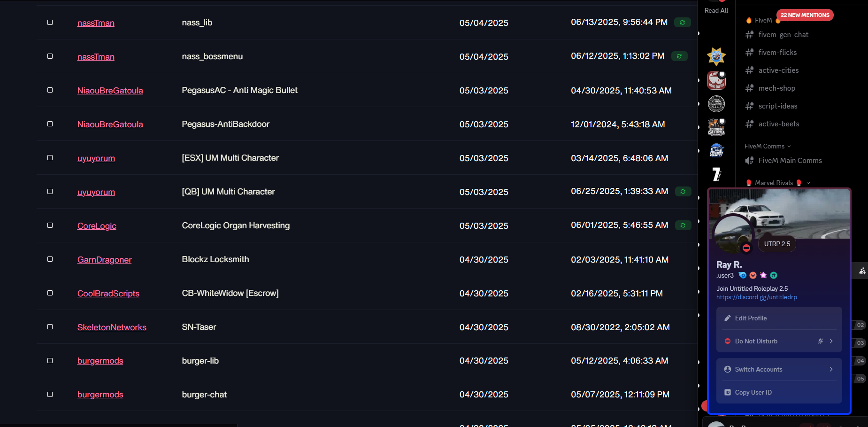The height and width of the screenshot is (427, 868).
Task: Tick the checkbox for SN-Taser
Action: click(50, 327)
